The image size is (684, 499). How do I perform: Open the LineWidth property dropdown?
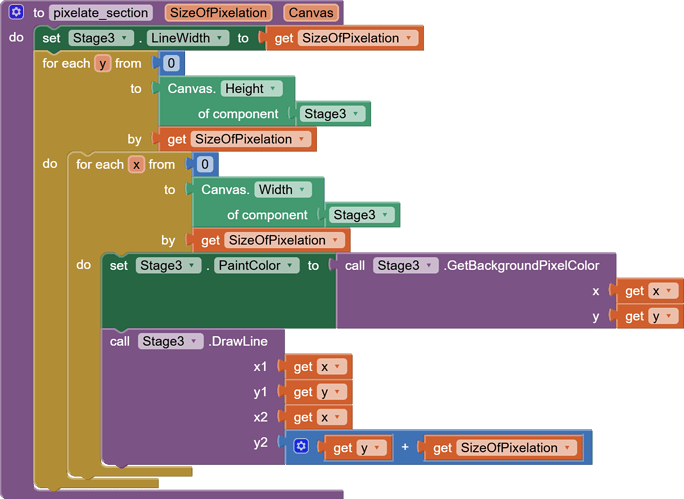pos(189,38)
